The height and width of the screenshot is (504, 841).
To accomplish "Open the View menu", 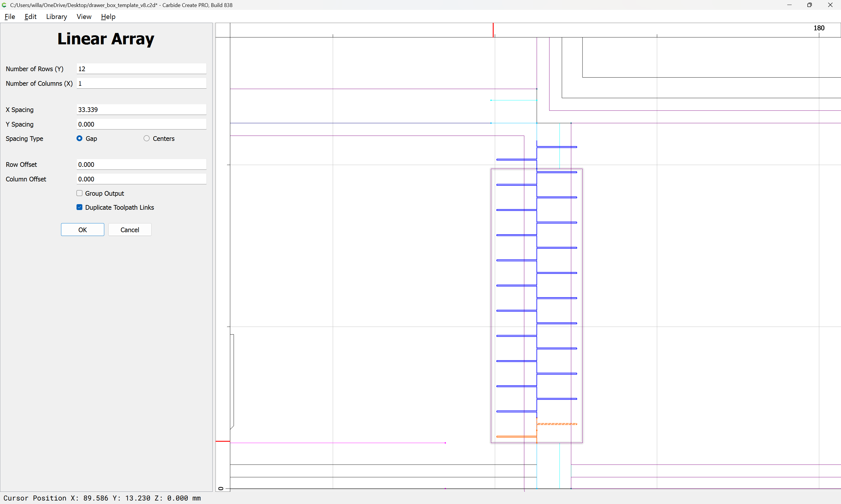I will pyautogui.click(x=84, y=17).
